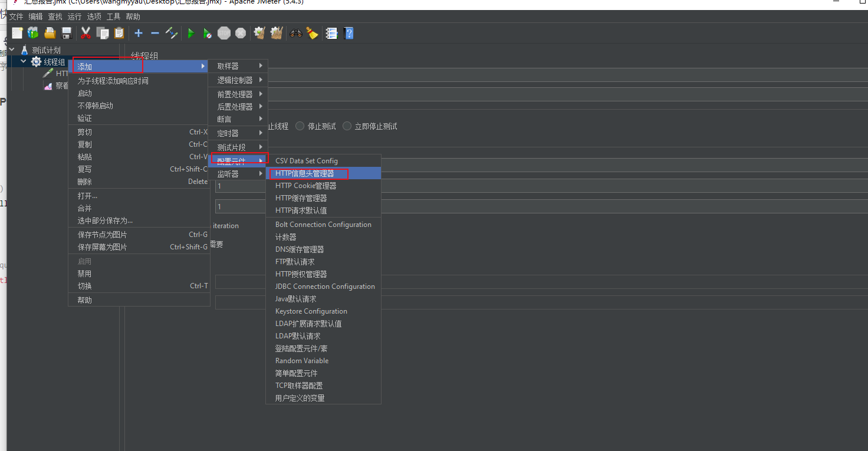Expand all nodes with plus icon
The height and width of the screenshot is (451, 868).
(139, 34)
